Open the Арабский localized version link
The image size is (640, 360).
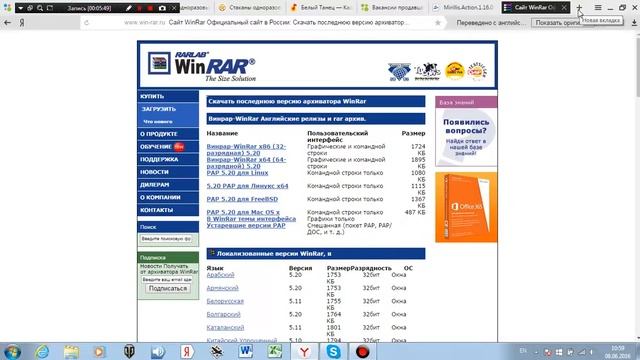click(x=220, y=275)
